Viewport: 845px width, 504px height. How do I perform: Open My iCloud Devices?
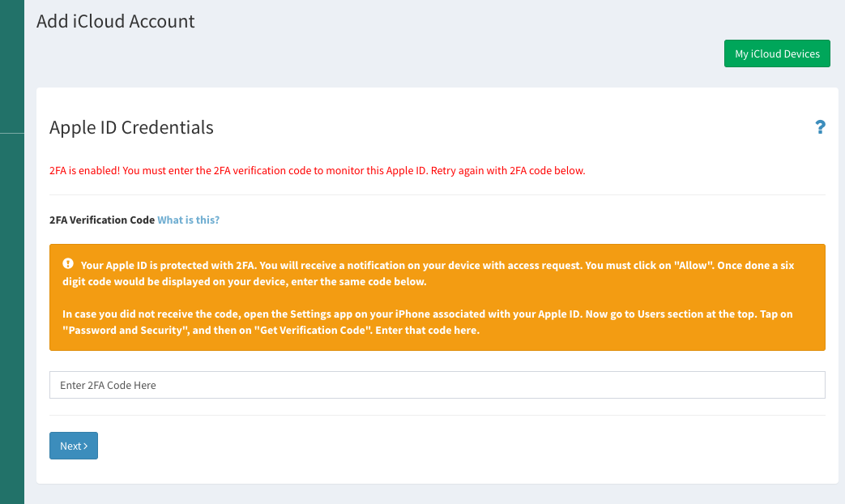777,54
